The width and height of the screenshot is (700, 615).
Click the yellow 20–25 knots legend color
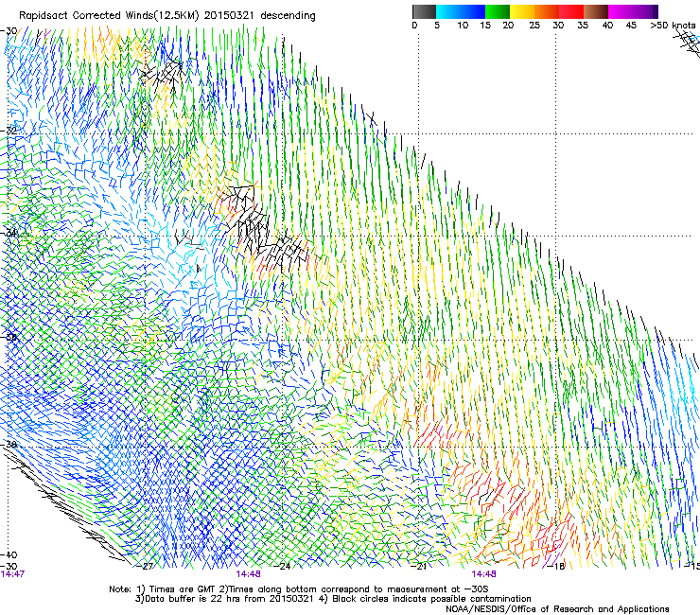tap(522, 11)
